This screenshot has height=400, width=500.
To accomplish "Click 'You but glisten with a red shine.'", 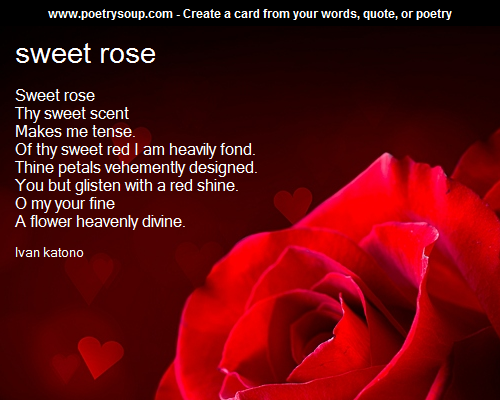I will click(127, 185).
